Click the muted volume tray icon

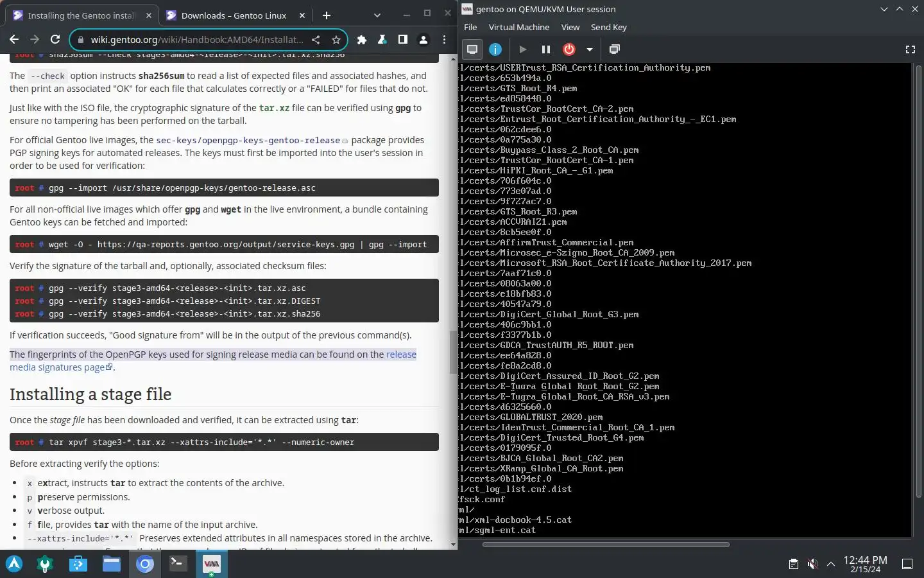click(812, 564)
